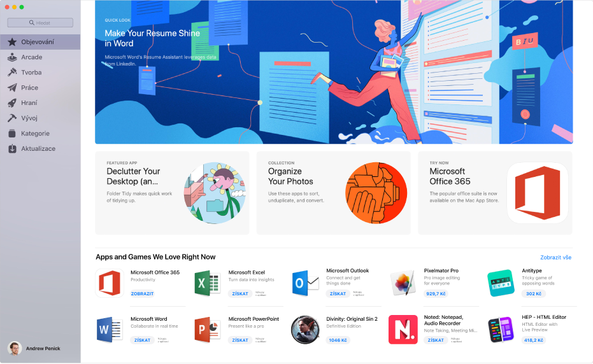The image size is (593, 364).
Task: Click the Declutter Your Desktop circular artwork
Action: point(215,193)
